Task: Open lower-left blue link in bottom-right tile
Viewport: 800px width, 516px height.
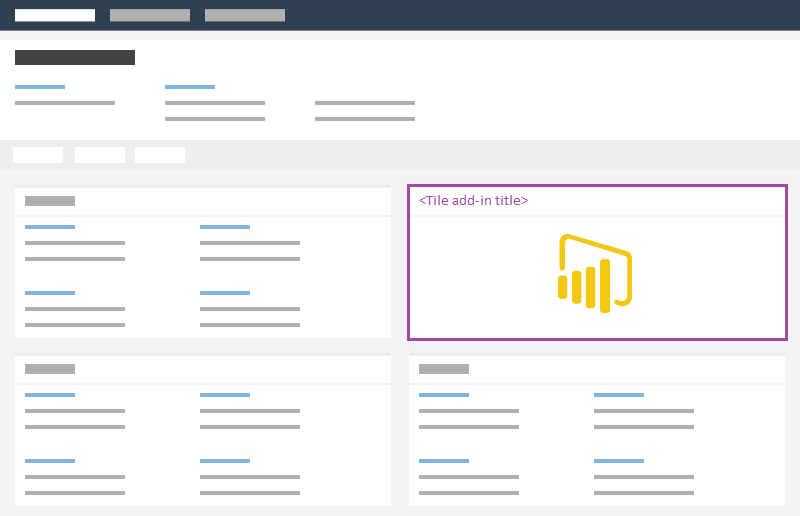Action: pyautogui.click(x=444, y=461)
